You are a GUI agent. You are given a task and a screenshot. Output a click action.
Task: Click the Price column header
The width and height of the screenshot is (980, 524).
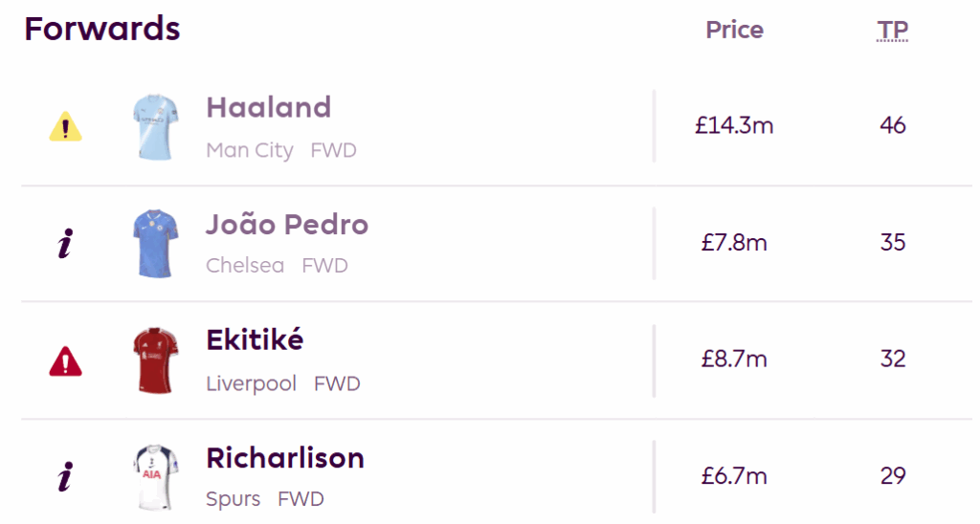pyautogui.click(x=734, y=31)
